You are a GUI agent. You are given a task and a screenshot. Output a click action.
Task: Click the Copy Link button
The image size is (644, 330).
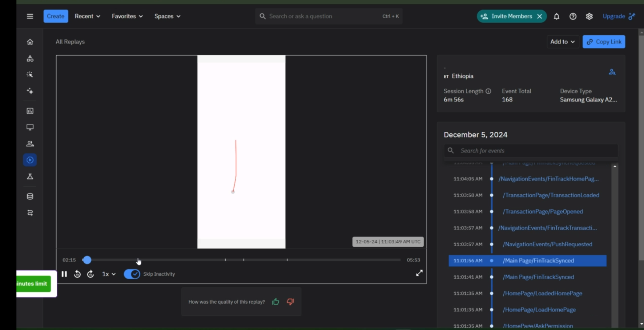[x=604, y=42]
